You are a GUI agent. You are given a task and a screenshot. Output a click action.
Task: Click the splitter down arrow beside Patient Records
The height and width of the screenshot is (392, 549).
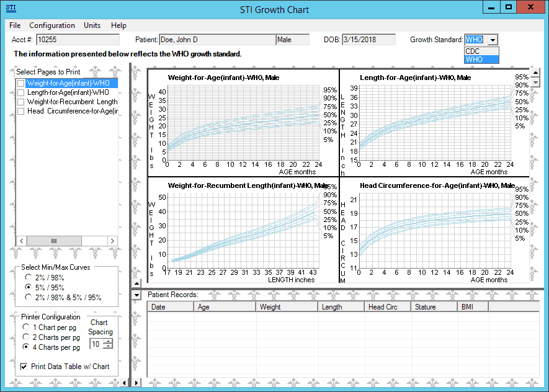point(137,295)
